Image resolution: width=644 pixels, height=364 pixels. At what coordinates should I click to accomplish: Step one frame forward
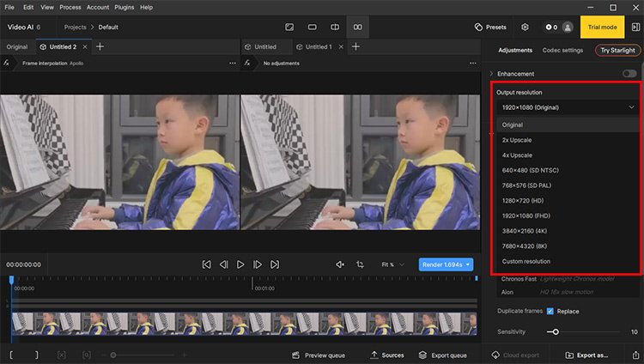[258, 264]
